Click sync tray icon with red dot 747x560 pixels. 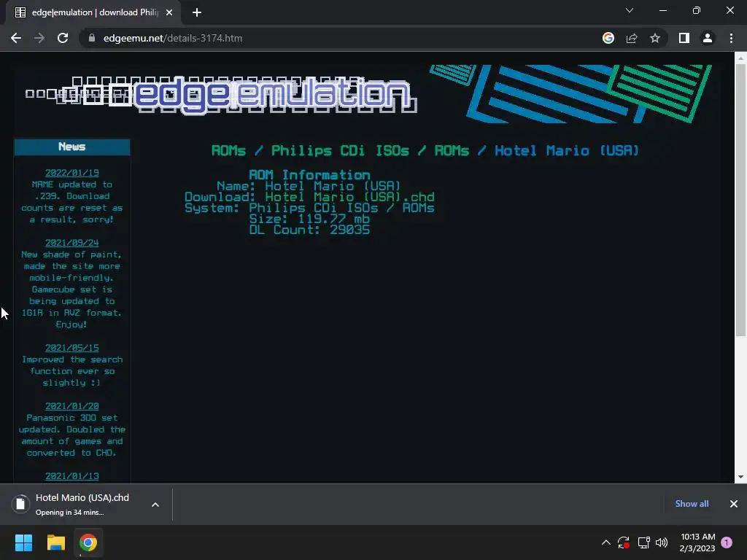[624, 542]
